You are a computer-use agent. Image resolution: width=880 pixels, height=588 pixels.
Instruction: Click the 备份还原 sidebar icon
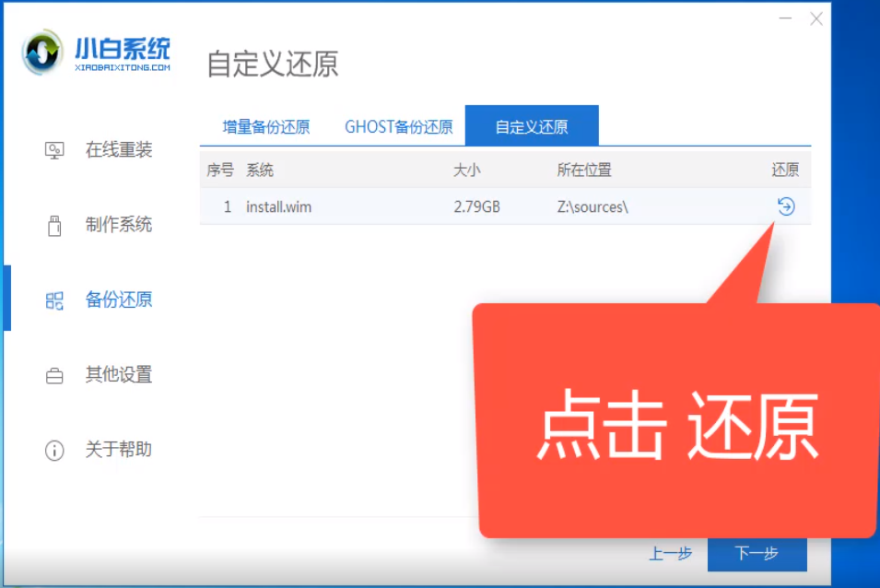click(x=53, y=299)
